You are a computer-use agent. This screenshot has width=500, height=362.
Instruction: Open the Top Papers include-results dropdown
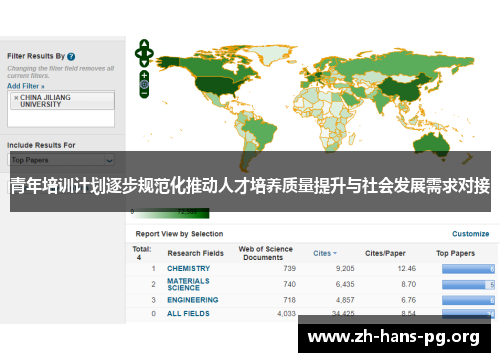61,160
